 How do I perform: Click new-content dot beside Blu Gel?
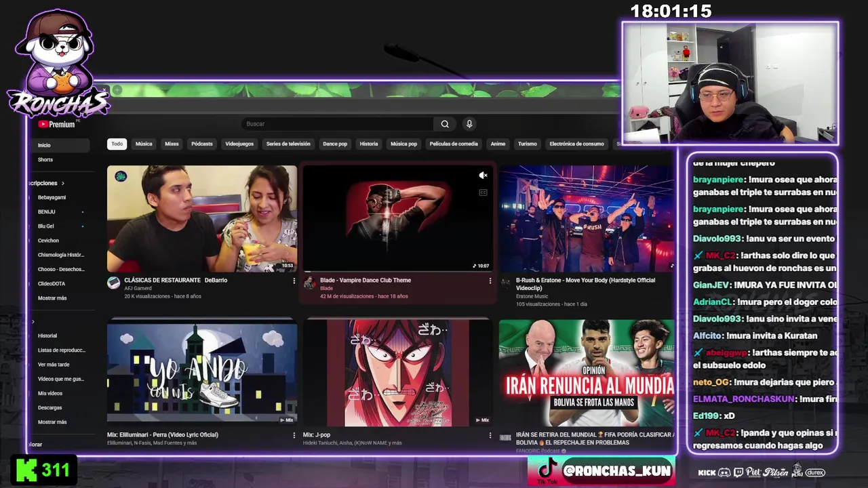click(83, 226)
